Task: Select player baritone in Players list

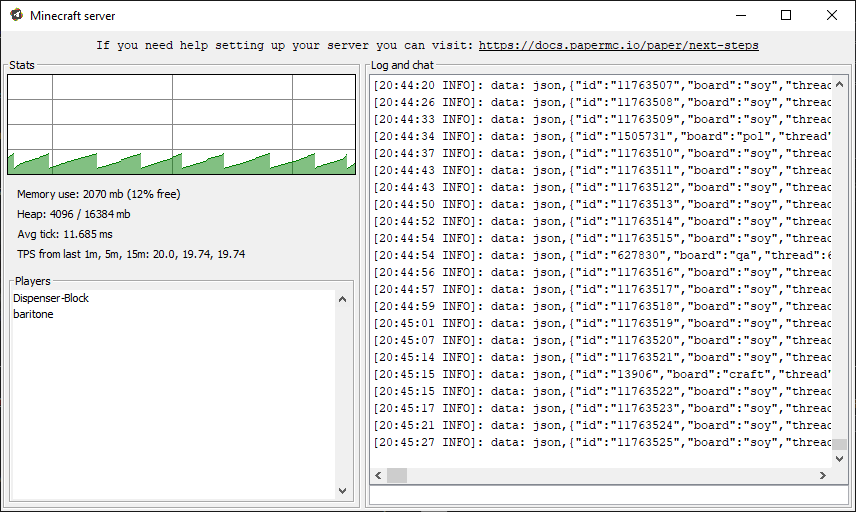Action: coord(33,314)
